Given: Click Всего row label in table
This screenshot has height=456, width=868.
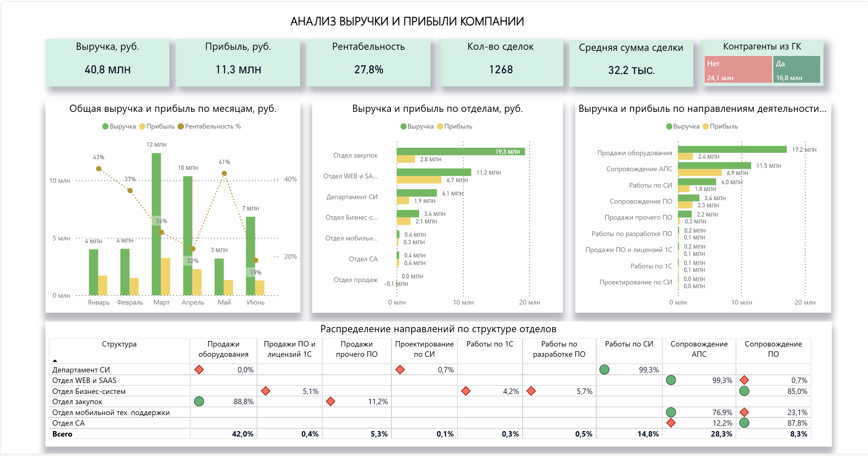Looking at the screenshot, I should (x=62, y=434).
